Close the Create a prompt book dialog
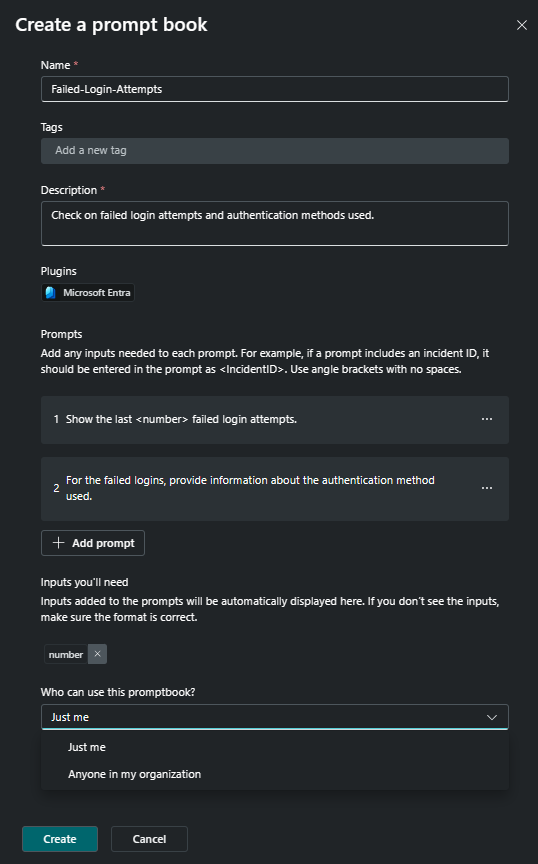This screenshot has height=864, width=538. 521,25
